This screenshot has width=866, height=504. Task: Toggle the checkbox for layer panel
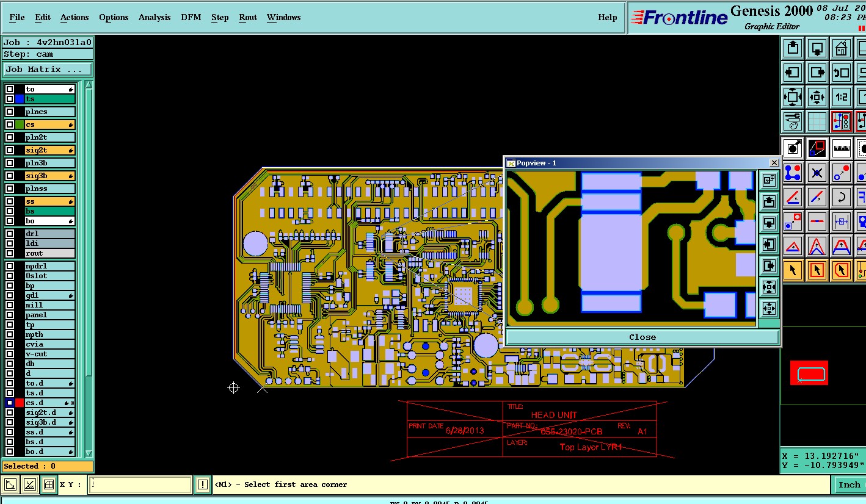10,315
